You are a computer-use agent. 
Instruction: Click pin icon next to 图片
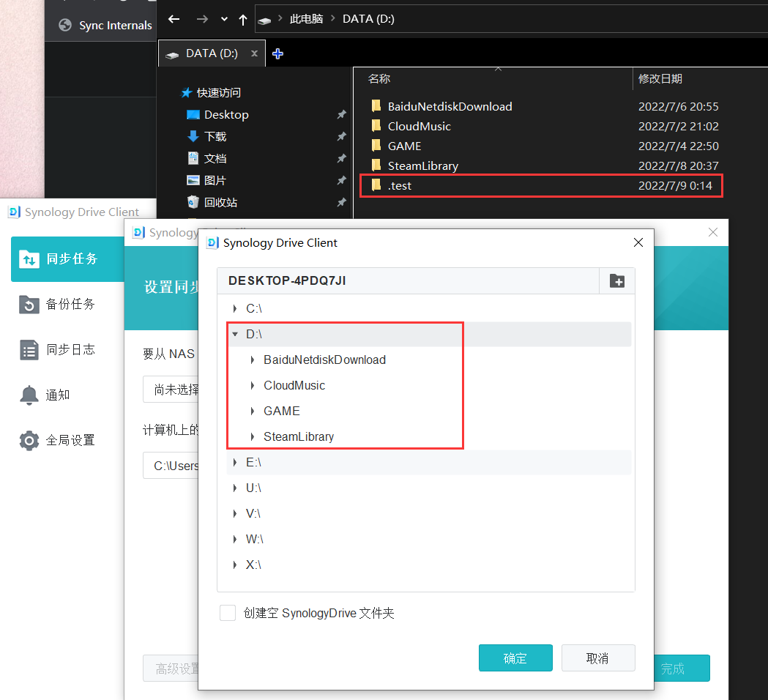(x=341, y=181)
